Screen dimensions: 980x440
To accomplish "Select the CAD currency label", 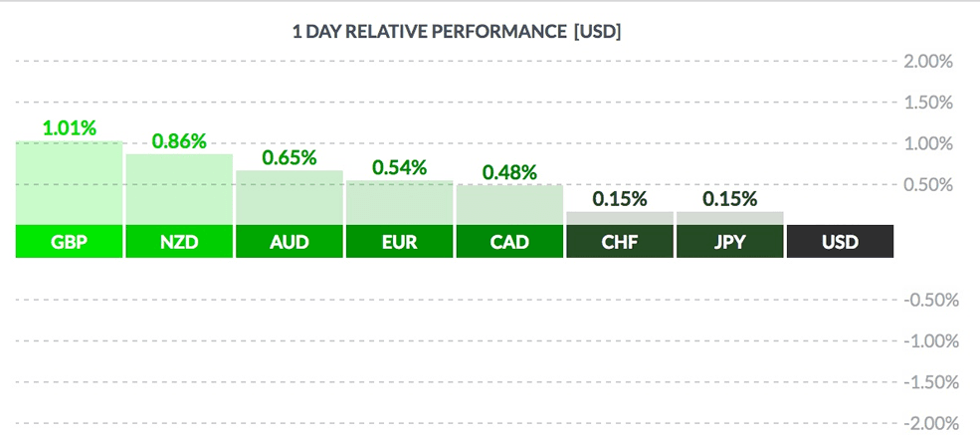I will point(509,242).
